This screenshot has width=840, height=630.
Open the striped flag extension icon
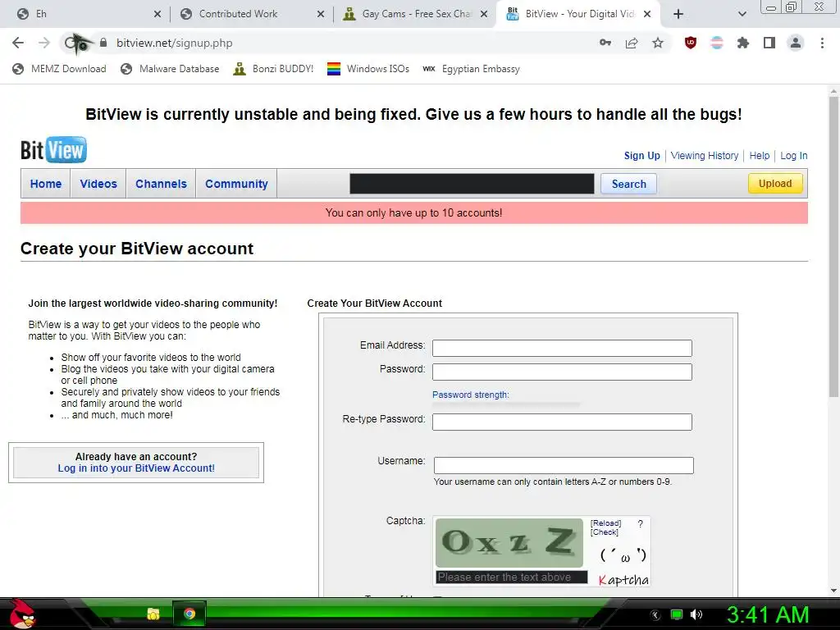point(717,43)
